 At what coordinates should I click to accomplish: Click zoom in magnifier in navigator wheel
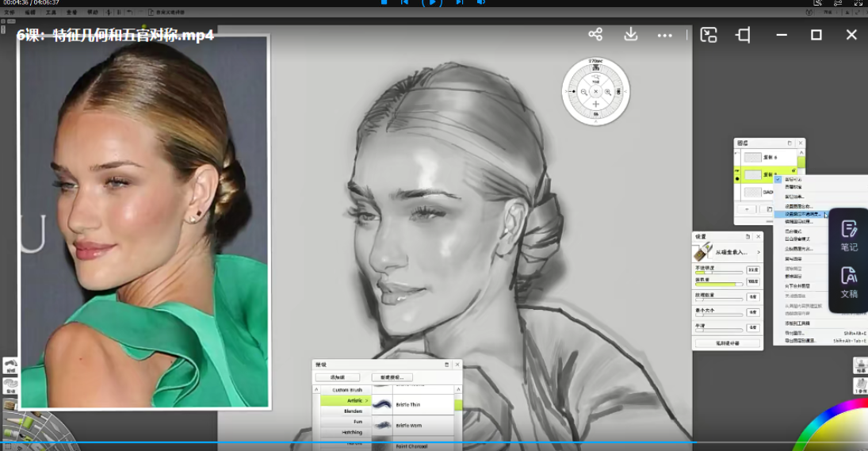(607, 92)
